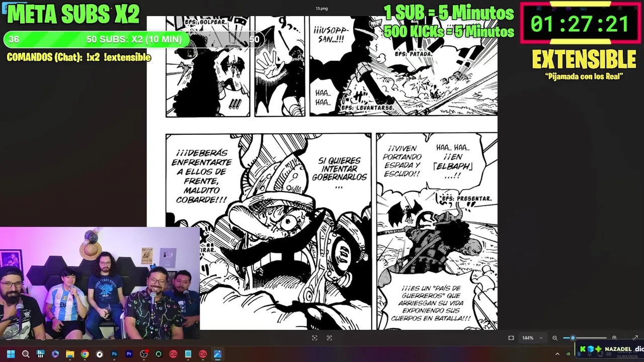
Task: Open the green circular app on taskbar
Action: pyautogui.click(x=158, y=354)
